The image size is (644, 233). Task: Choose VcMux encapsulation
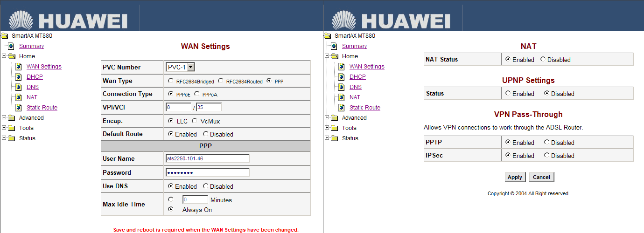(195, 121)
